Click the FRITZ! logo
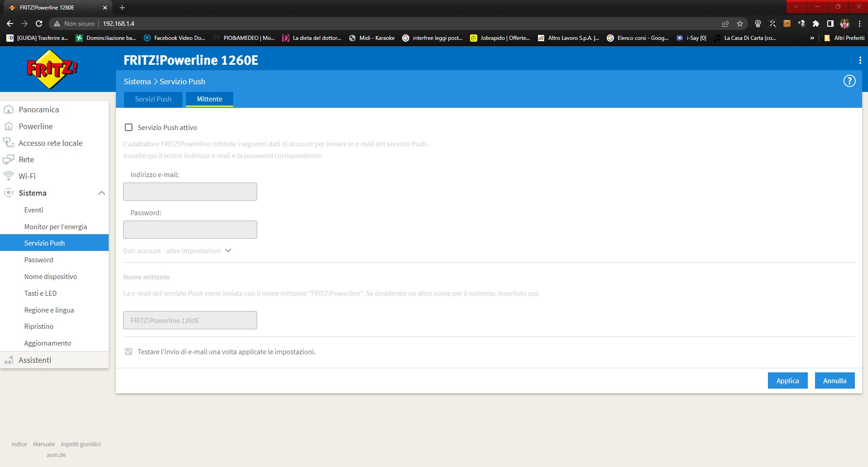 point(53,69)
